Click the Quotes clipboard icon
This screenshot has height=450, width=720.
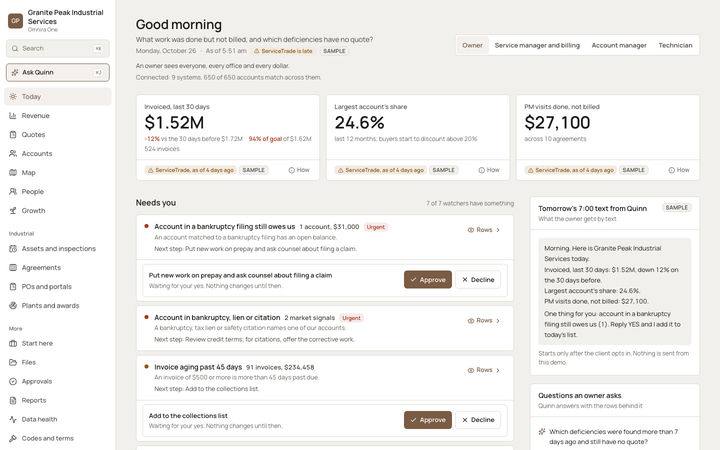pyautogui.click(x=13, y=135)
